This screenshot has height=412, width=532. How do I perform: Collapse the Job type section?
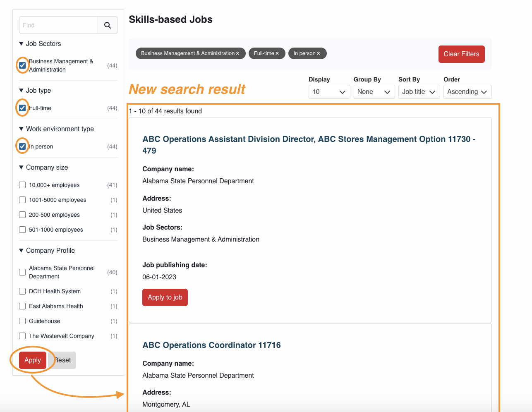(x=22, y=91)
